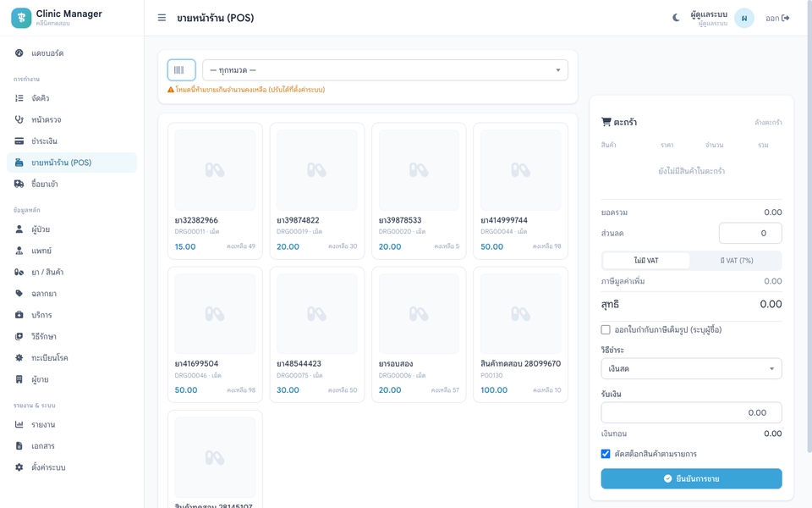The height and width of the screenshot is (508, 812).
Task: Add product ยา41699504 to cart
Action: coord(215,335)
